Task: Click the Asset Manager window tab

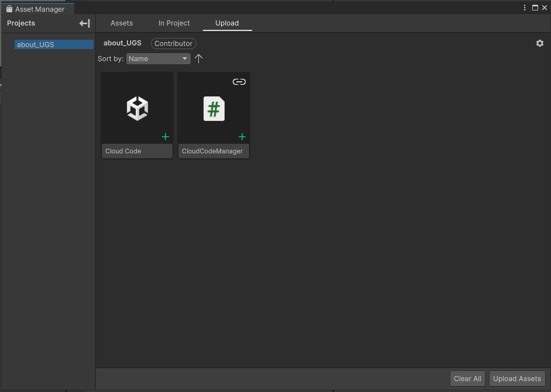Action: pos(37,9)
